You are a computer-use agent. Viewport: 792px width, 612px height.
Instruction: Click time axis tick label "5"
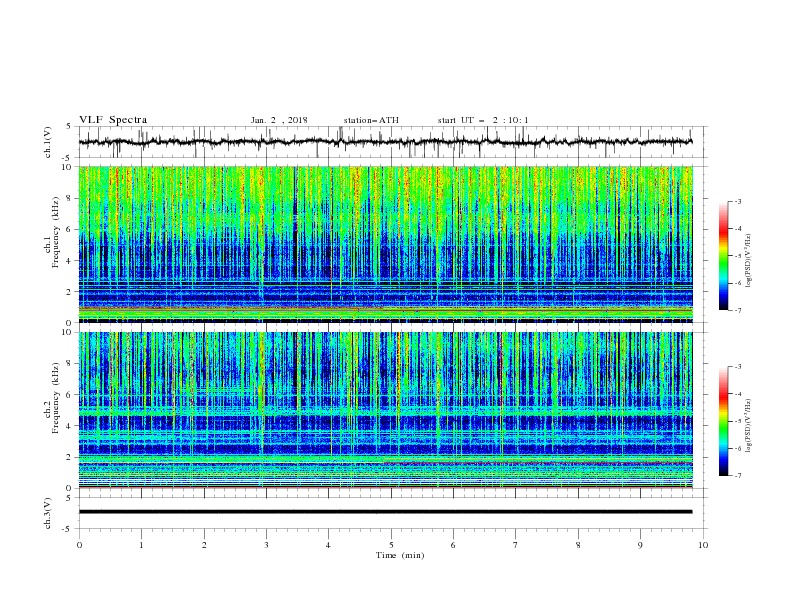click(x=391, y=545)
